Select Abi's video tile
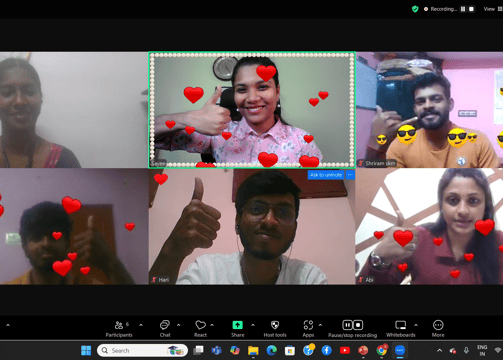The height and width of the screenshot is (360, 503). [429, 227]
